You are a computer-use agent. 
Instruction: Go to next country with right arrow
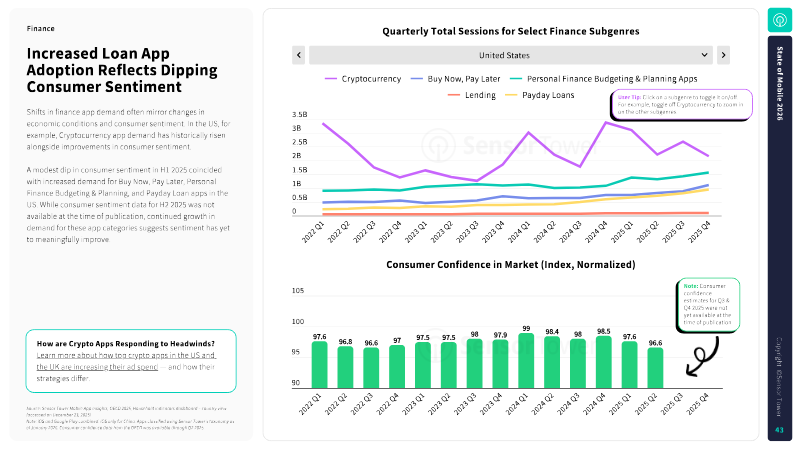pyautogui.click(x=723, y=55)
